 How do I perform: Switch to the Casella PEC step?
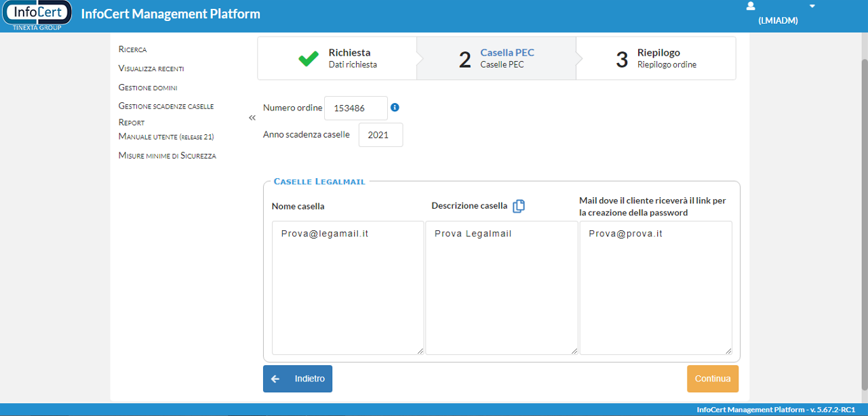click(507, 58)
